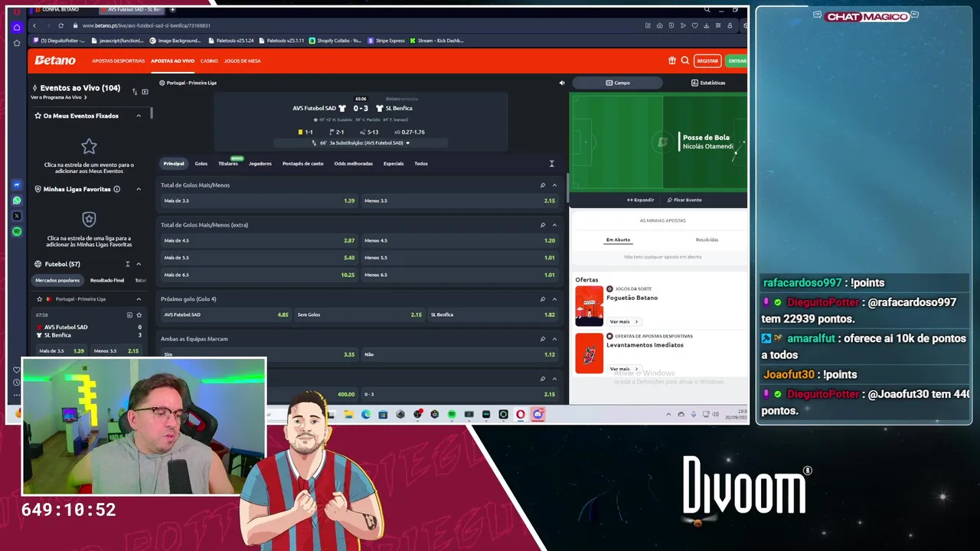The height and width of the screenshot is (551, 980).
Task: Reload the page in the browser
Action: tap(61, 25)
